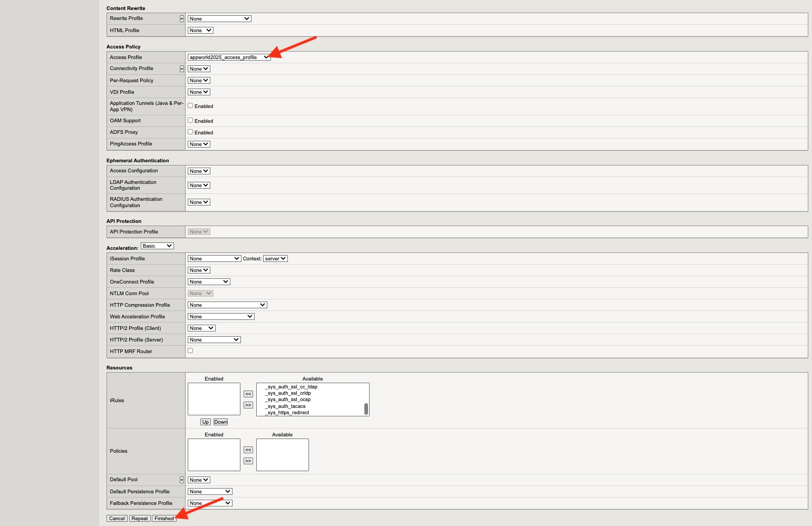Open the Rate Class dropdown
The height and width of the screenshot is (526, 812).
(199, 270)
